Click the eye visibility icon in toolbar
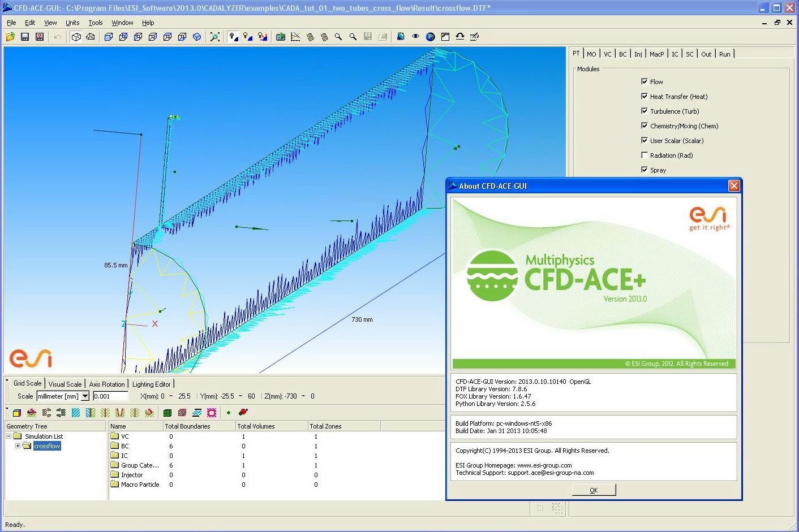Screen dimensions: 799x532 pos(415,37)
